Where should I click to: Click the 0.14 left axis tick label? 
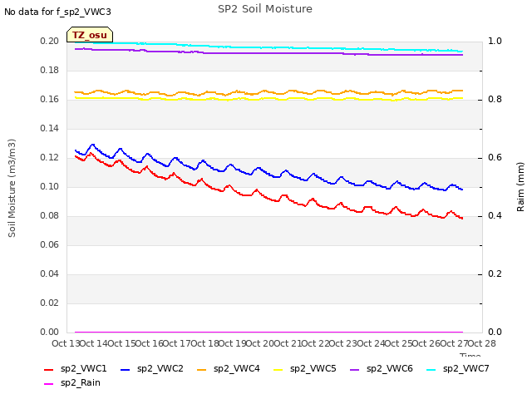tap(50, 128)
